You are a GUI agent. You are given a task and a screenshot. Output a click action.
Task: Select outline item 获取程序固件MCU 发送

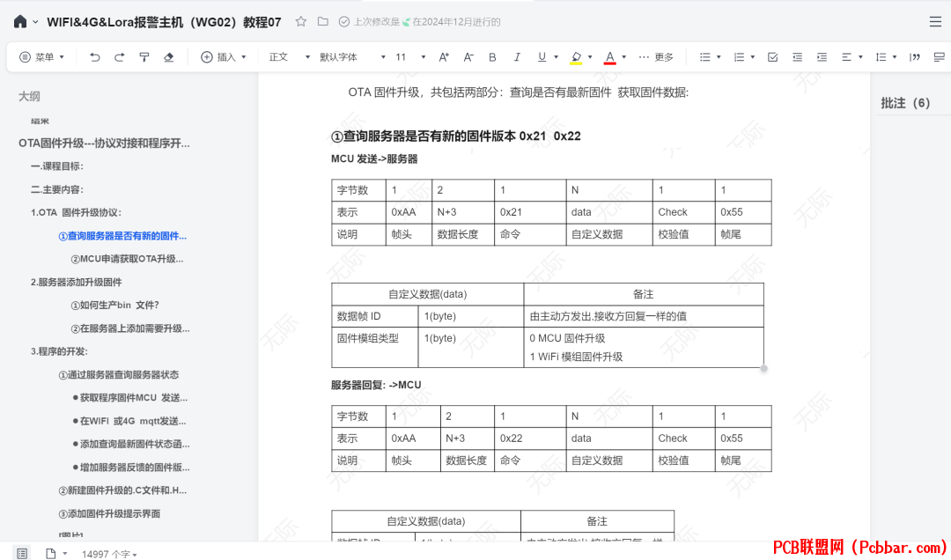pyautogui.click(x=130, y=398)
